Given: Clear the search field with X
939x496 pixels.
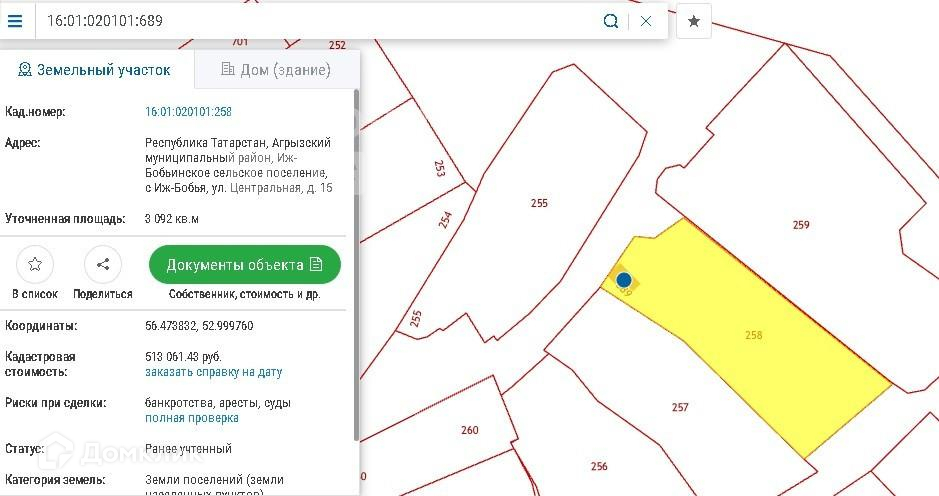Looking at the screenshot, I should [646, 21].
